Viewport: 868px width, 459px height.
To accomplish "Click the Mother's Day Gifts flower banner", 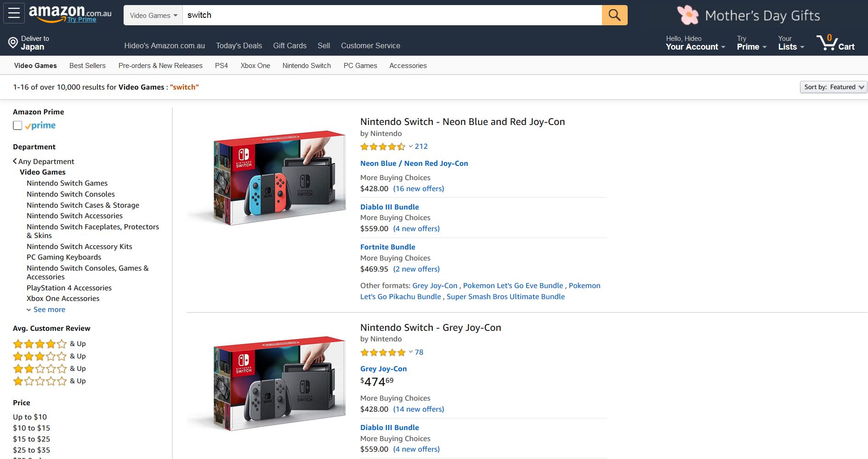I will tap(749, 16).
